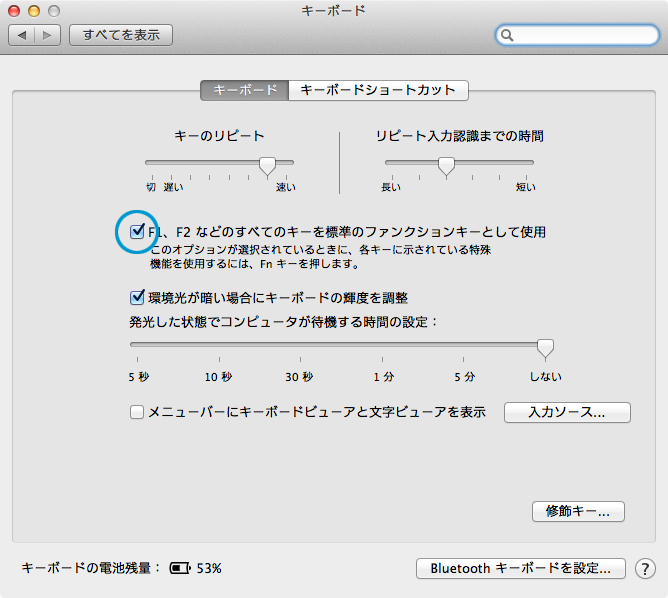Click the help question mark button

pos(645,568)
